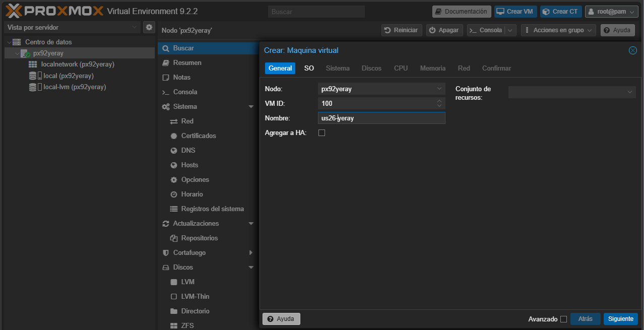
Task: Open Registros del sistema
Action: pos(209,209)
